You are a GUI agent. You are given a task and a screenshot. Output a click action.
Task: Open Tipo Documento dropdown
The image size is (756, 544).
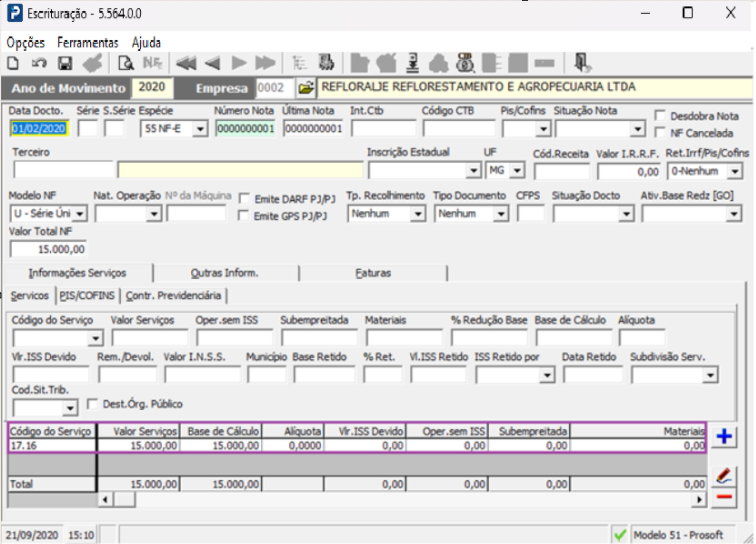coord(501,213)
